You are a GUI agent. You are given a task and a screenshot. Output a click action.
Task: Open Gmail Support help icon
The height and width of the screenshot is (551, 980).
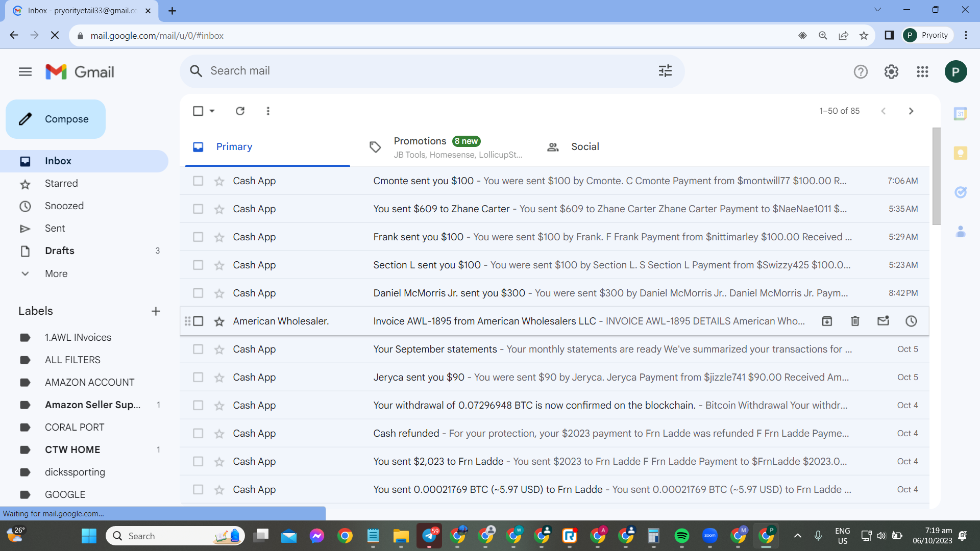(861, 72)
